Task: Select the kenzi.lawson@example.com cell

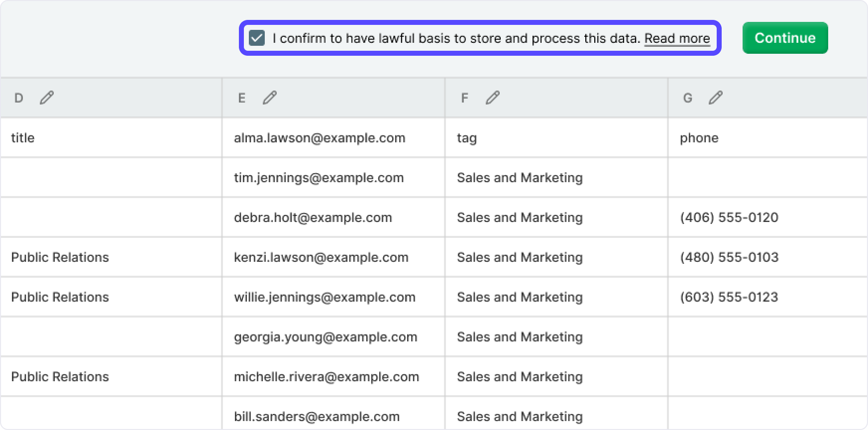Action: pyautogui.click(x=333, y=257)
